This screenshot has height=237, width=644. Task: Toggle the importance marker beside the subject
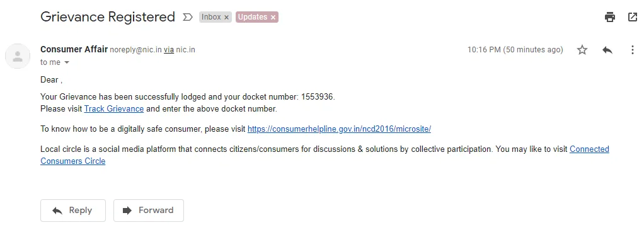point(187,17)
